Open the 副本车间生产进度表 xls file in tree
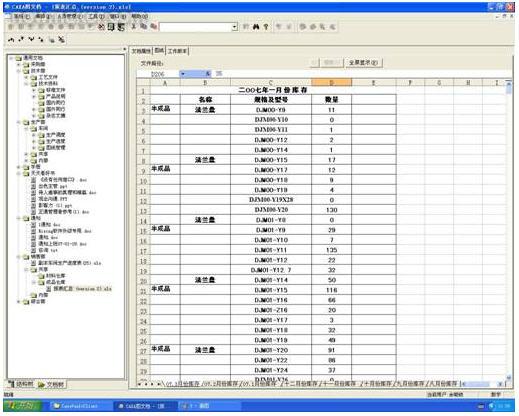 point(69,263)
